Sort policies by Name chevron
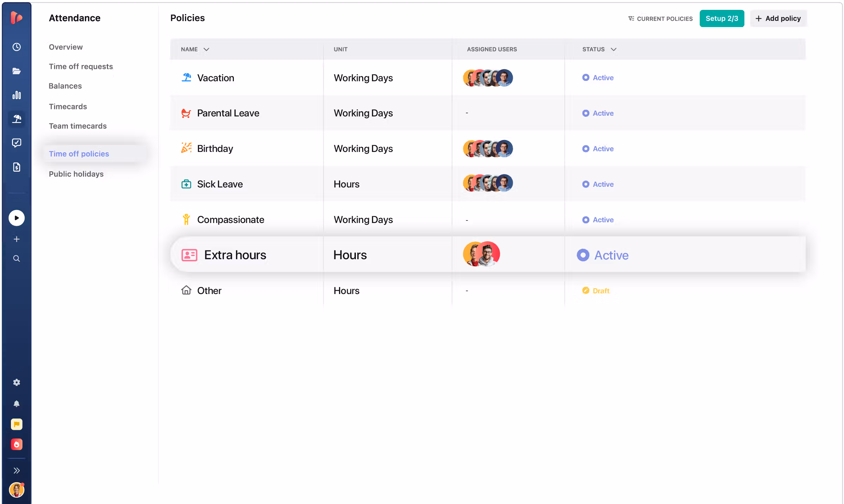The height and width of the screenshot is (504, 844). click(x=206, y=49)
